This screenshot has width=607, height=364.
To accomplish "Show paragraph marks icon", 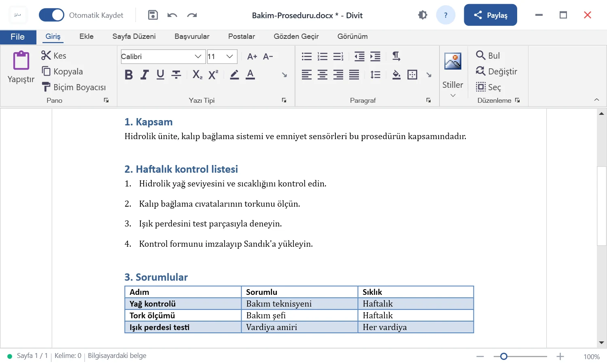I will pyautogui.click(x=396, y=57).
